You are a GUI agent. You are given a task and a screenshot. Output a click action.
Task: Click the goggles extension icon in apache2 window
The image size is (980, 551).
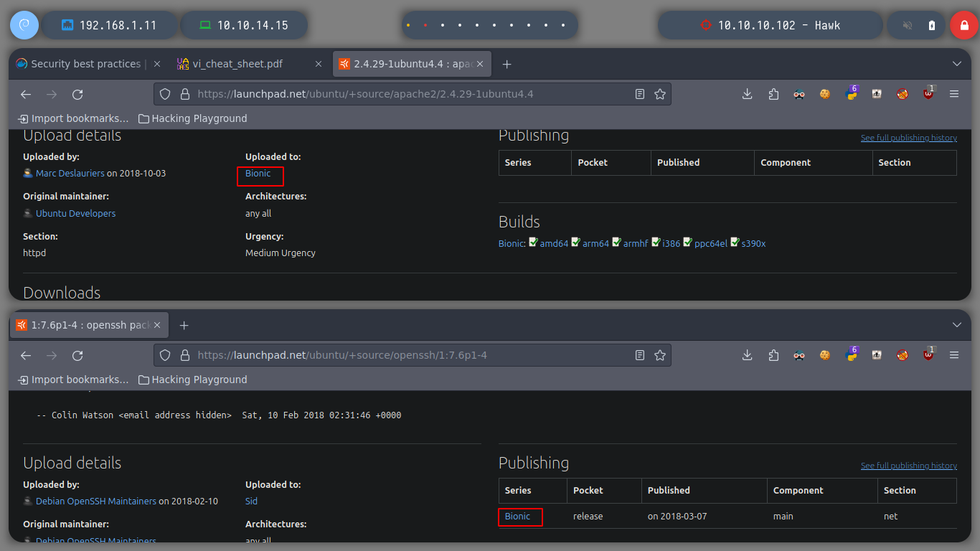(x=798, y=94)
